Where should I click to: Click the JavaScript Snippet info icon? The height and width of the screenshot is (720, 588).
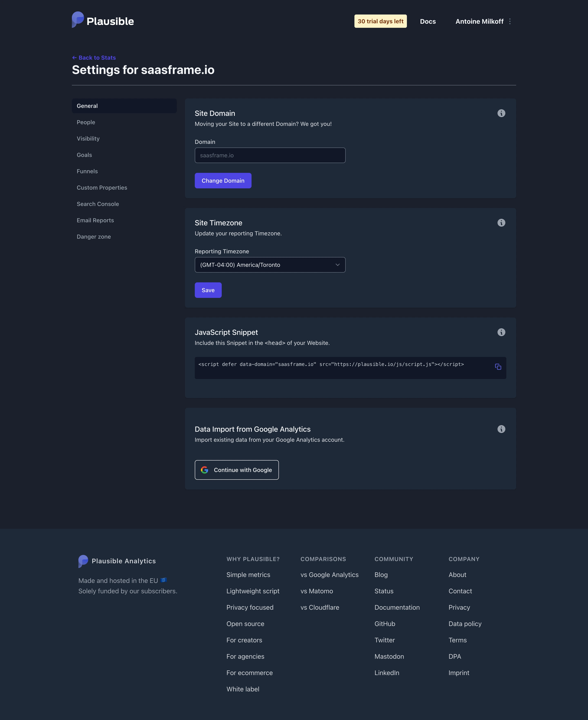point(501,332)
